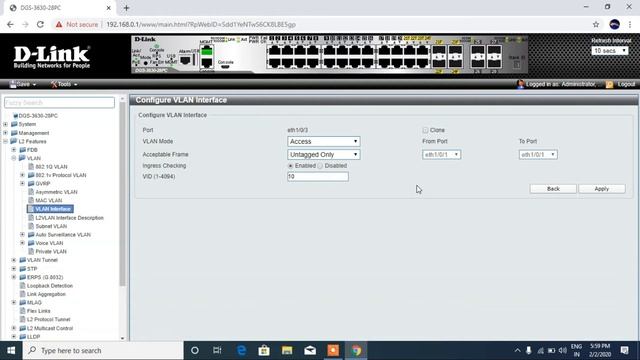Expand the STP folder
The height and width of the screenshot is (360, 640).
click(x=14, y=269)
